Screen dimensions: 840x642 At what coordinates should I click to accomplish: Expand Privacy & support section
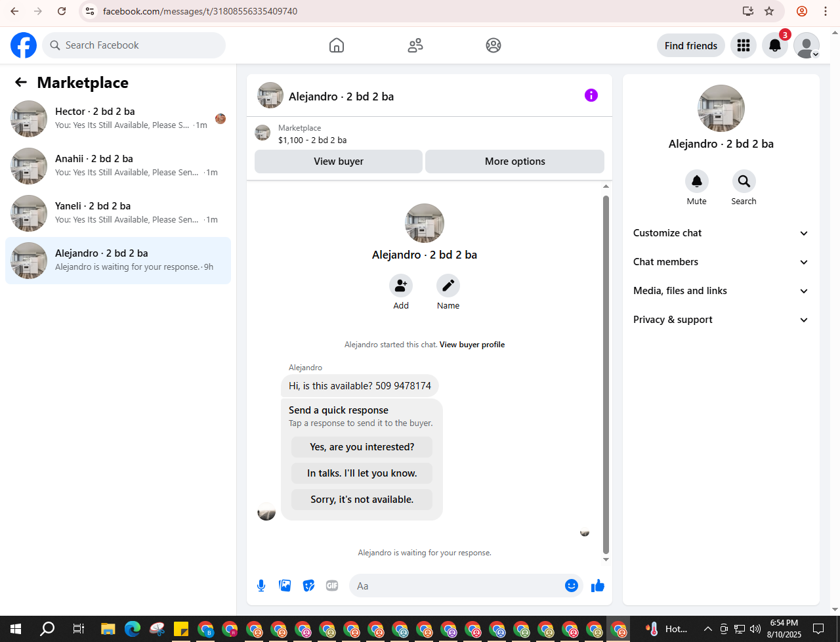pos(721,320)
